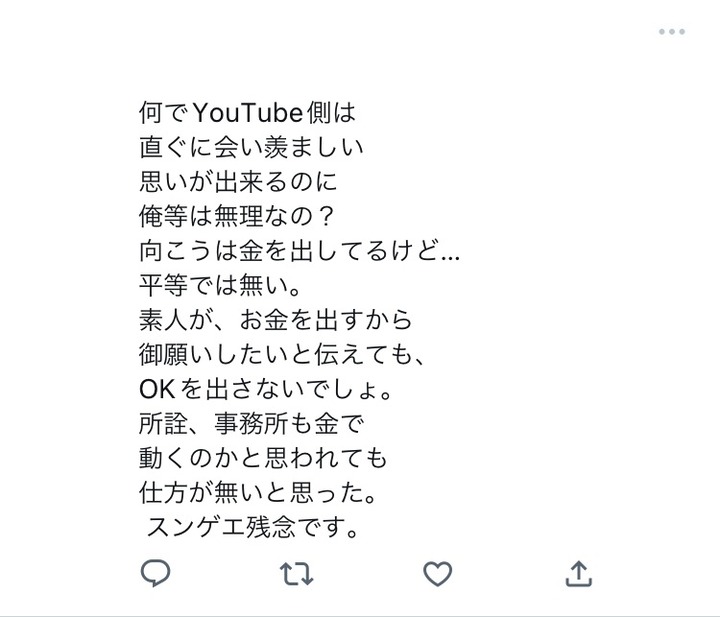Viewport: 720px width, 617px height.
Task: Like the tweet with the heart
Action: [x=437, y=573]
